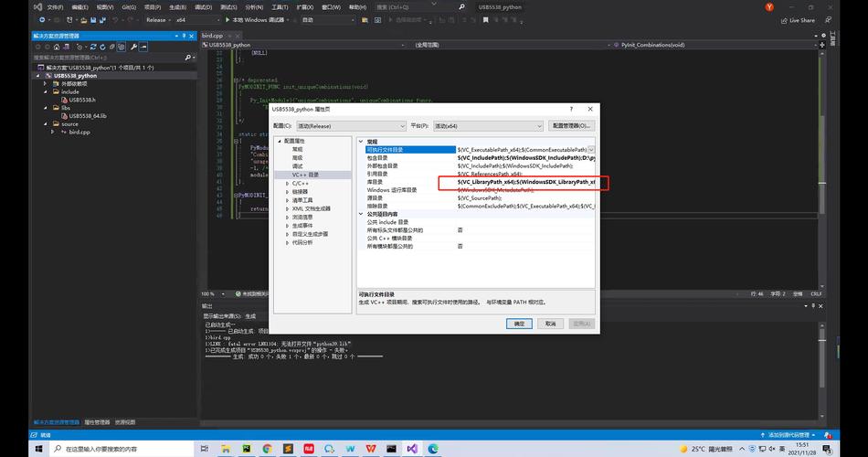Expand the 链接器 node in property tree
The height and width of the screenshot is (457, 868).
287,192
